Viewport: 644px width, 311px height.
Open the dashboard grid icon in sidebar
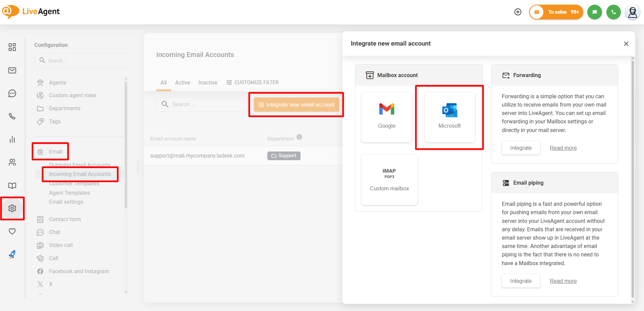12,47
